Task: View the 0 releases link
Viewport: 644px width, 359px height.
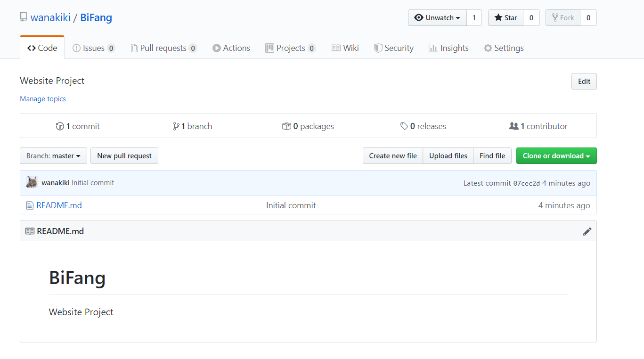Action: (423, 126)
